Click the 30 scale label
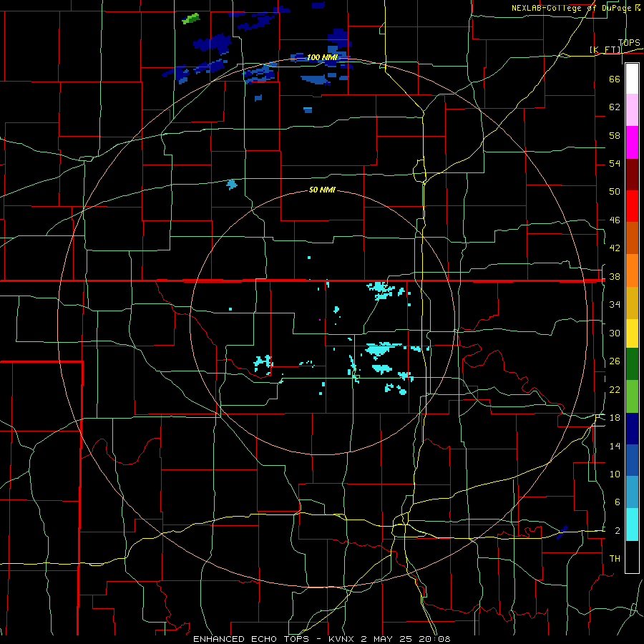The height and width of the screenshot is (644, 644). [x=615, y=333]
